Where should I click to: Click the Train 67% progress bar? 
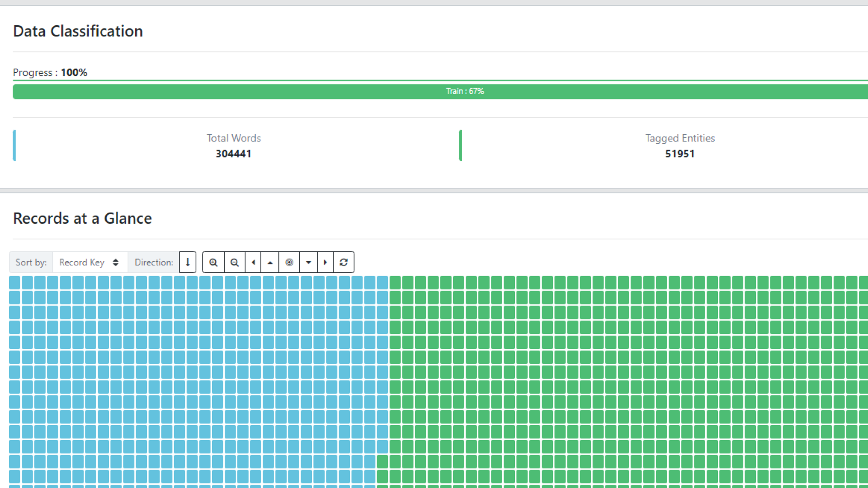[x=465, y=91]
